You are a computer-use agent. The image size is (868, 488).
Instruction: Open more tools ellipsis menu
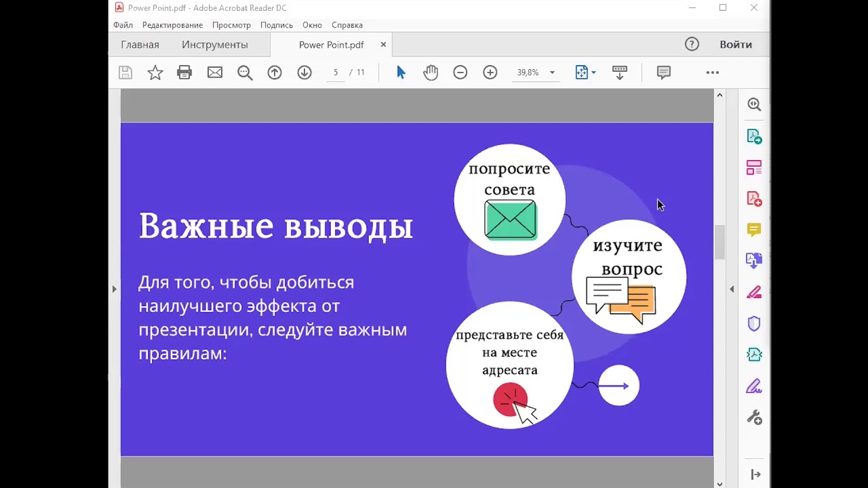(713, 73)
